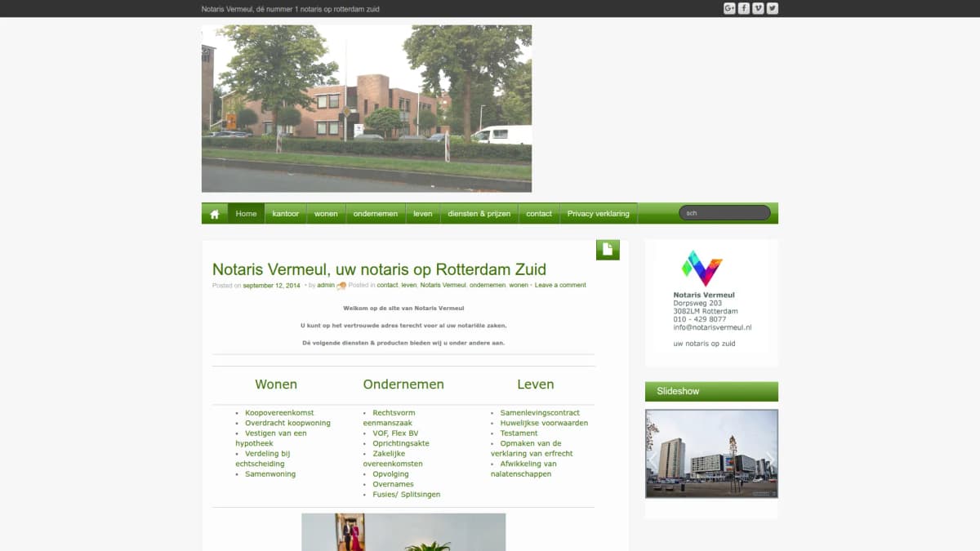Select the home house icon in the navigation
The height and width of the screenshot is (551, 980).
pos(214,213)
